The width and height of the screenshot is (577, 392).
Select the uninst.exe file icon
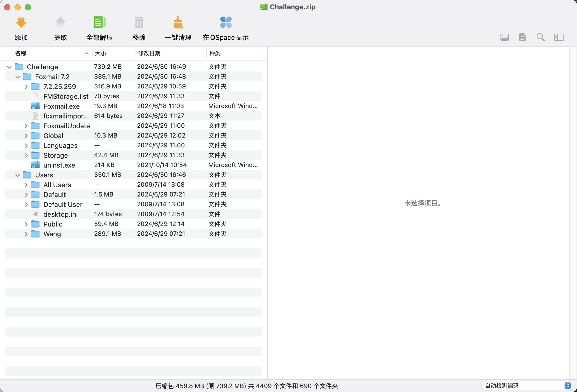point(35,165)
